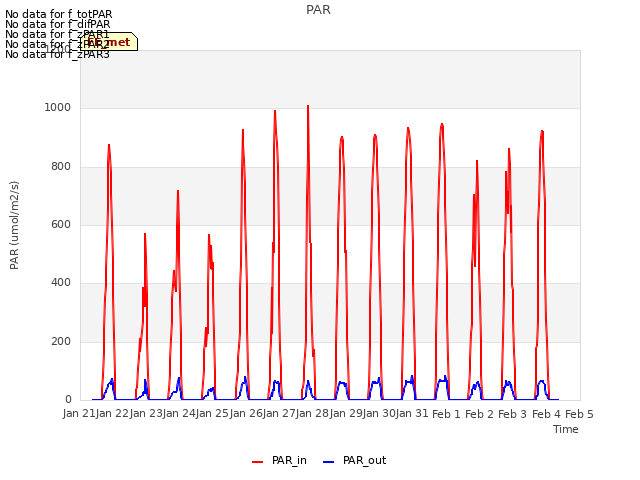Click the Jan 21 x-axis tick label
Screen dimensions: 640x480
(x=79, y=414)
